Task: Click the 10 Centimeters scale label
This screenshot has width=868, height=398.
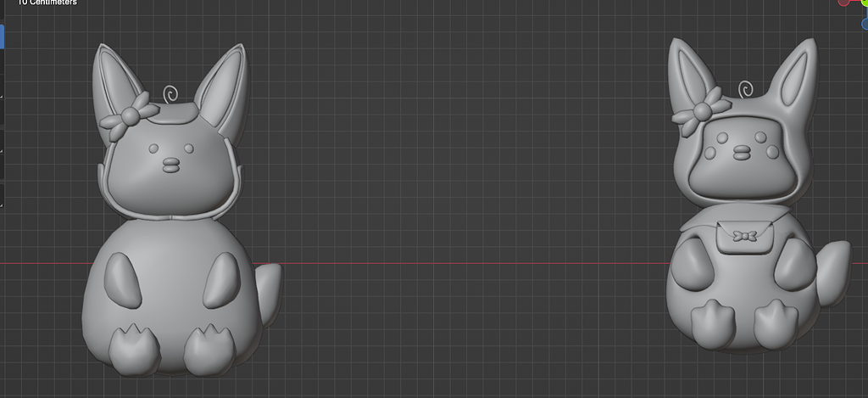Action: (47, 3)
